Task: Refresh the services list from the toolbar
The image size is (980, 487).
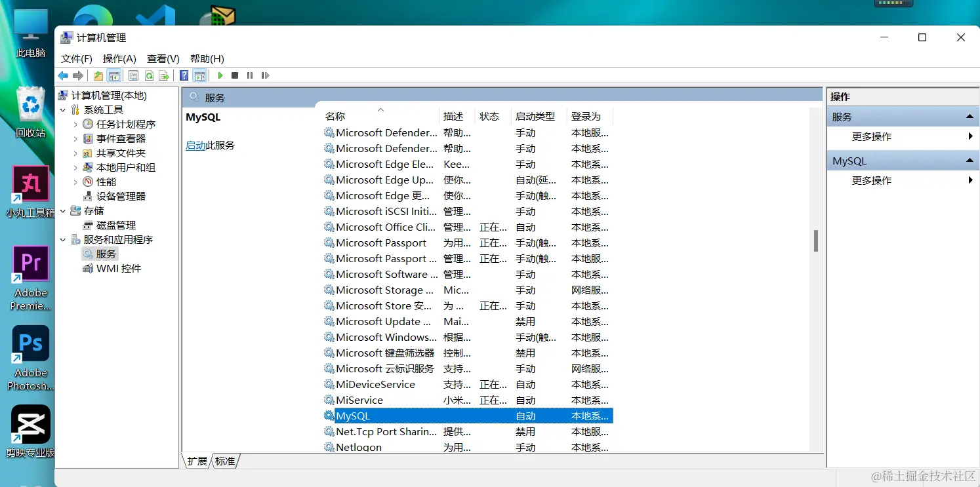Action: click(149, 75)
